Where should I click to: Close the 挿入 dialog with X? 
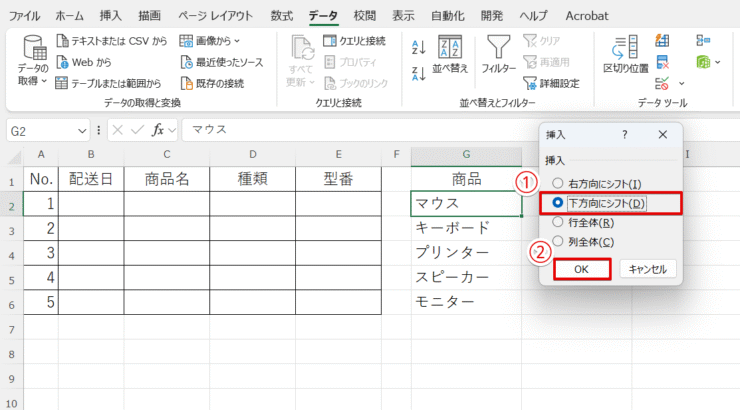[x=663, y=134]
